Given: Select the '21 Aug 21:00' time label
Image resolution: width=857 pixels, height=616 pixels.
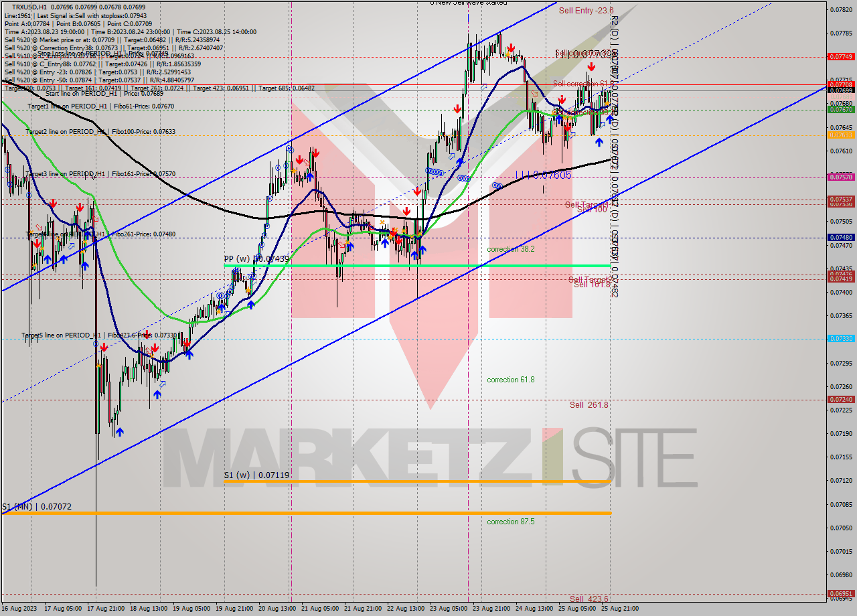Looking at the screenshot, I should pyautogui.click(x=362, y=609).
